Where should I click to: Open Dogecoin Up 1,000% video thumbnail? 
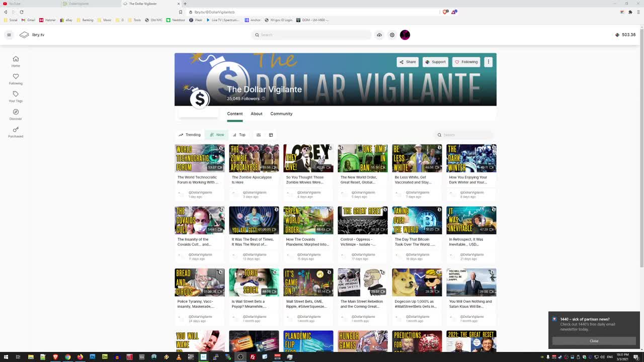pos(417,283)
